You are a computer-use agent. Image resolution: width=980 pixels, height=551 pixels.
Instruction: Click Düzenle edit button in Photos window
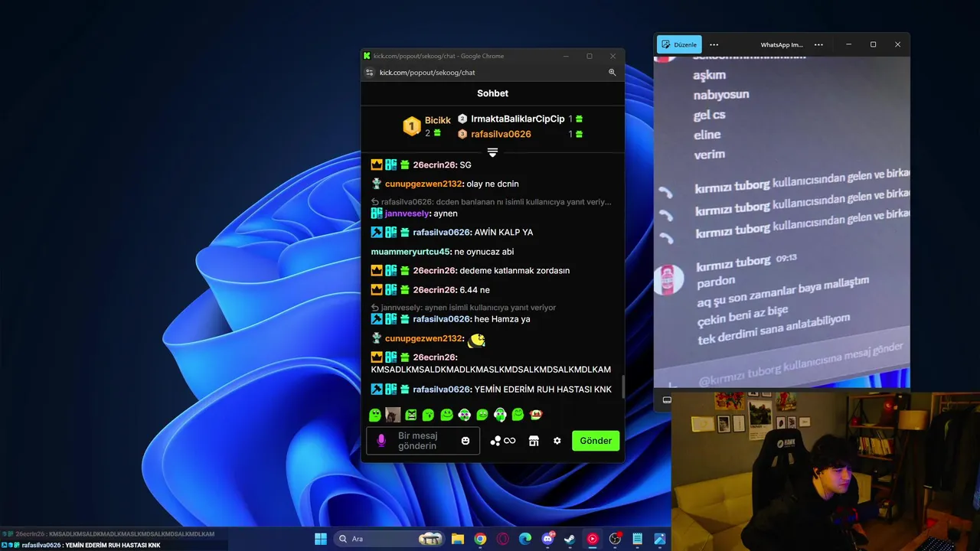[x=679, y=44]
